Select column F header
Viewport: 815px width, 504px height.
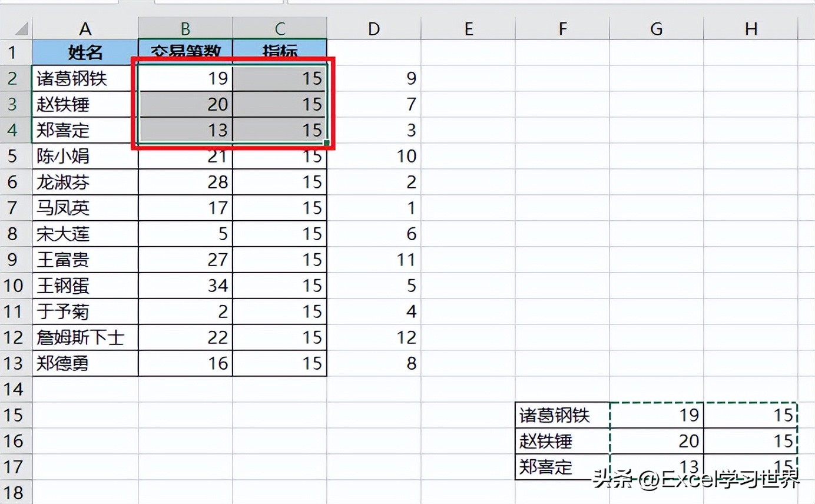point(562,28)
